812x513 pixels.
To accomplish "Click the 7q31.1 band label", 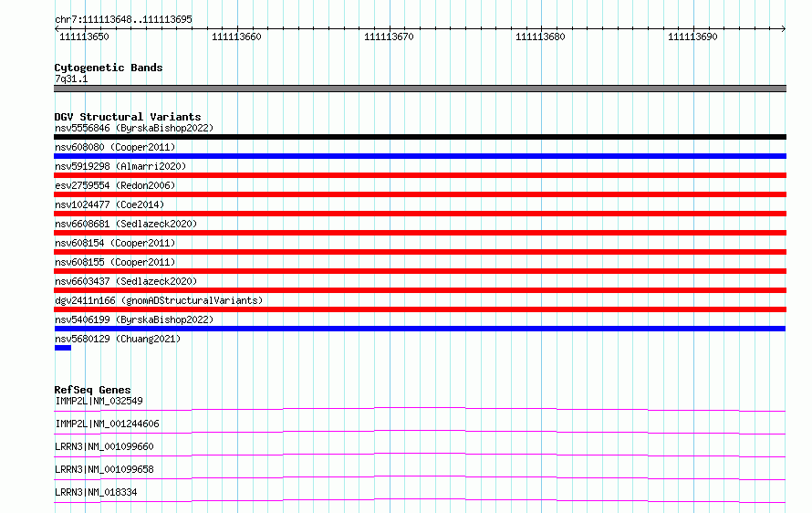I will click(71, 79).
